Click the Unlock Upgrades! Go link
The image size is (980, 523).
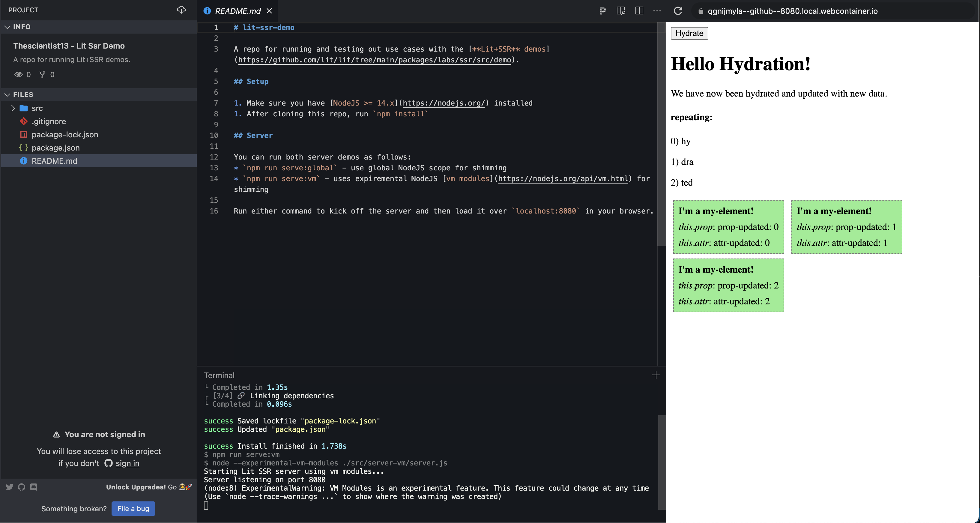click(x=149, y=487)
